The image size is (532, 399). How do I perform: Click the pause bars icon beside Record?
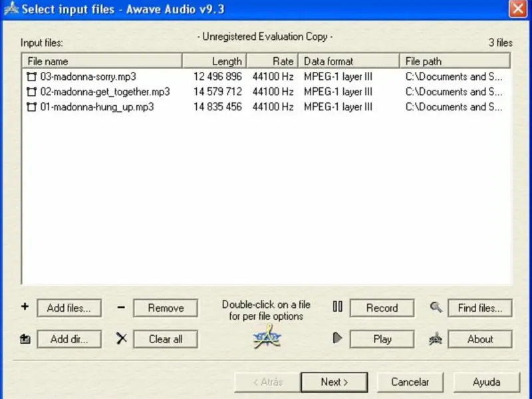(338, 307)
